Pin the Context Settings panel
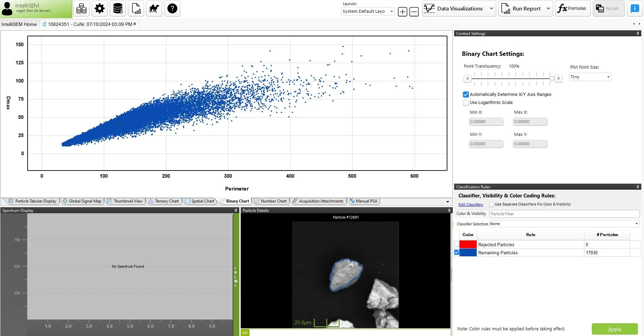The image size is (644, 336). (x=638, y=33)
